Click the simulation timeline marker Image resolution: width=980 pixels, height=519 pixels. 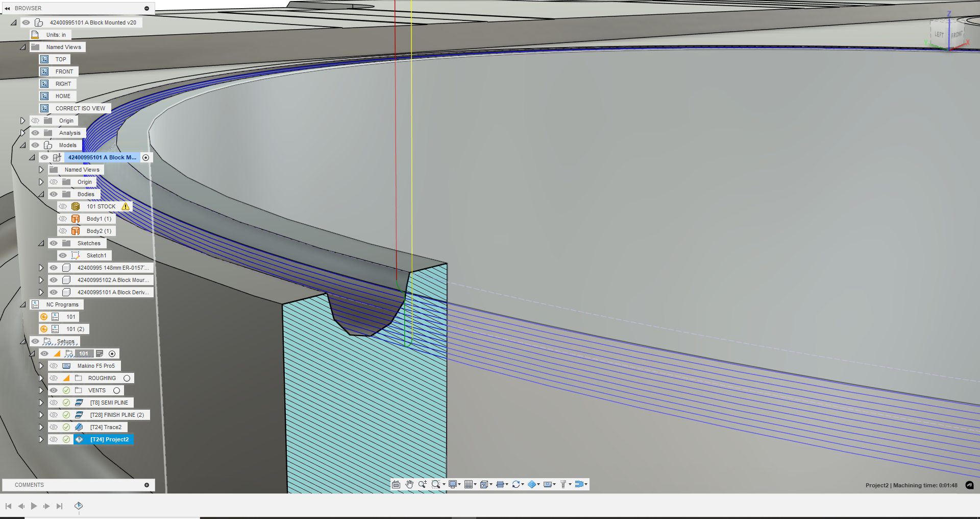[x=79, y=506]
